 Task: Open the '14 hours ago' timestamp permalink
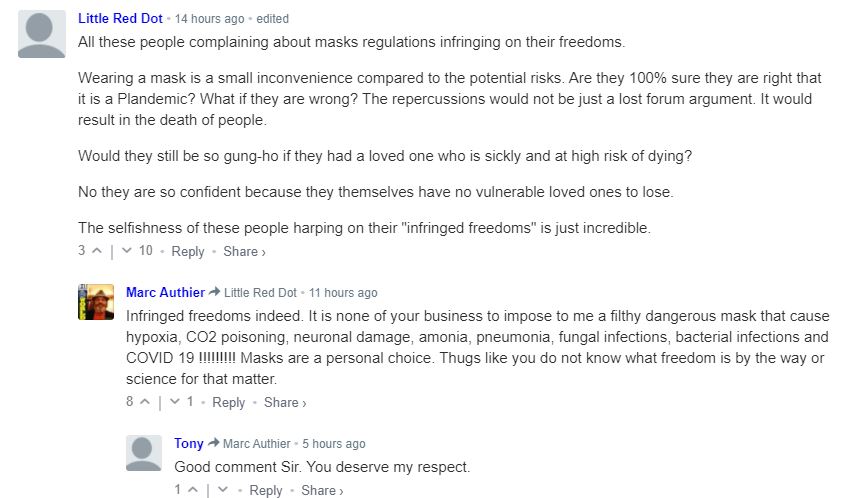(x=209, y=19)
